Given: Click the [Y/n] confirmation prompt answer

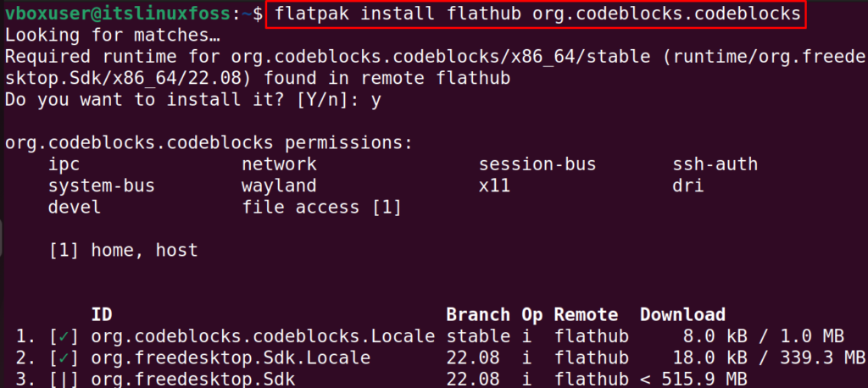Looking at the screenshot, I should (376, 100).
